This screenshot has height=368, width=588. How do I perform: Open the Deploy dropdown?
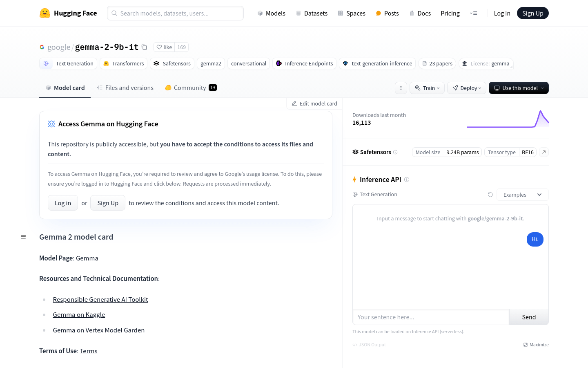click(x=467, y=88)
